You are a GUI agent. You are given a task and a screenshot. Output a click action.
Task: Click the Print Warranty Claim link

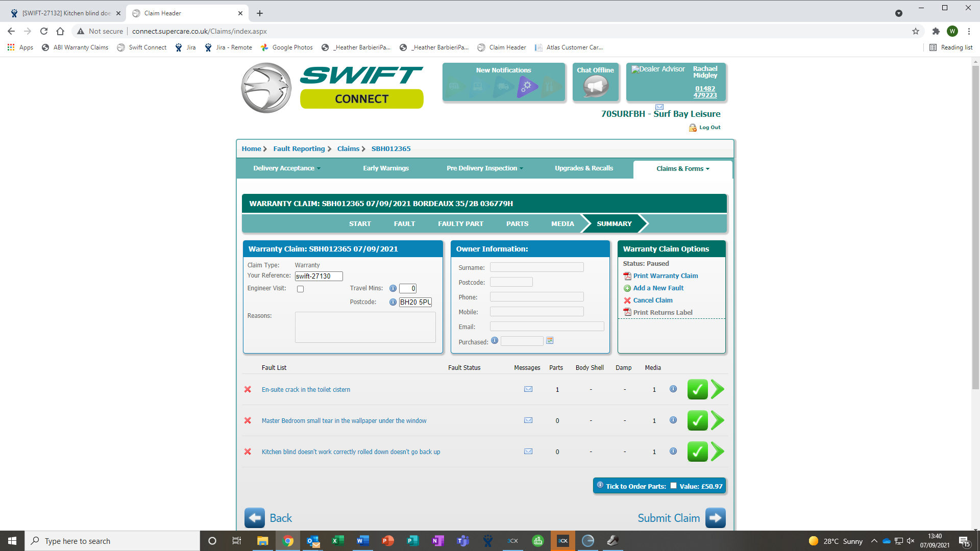tap(665, 276)
